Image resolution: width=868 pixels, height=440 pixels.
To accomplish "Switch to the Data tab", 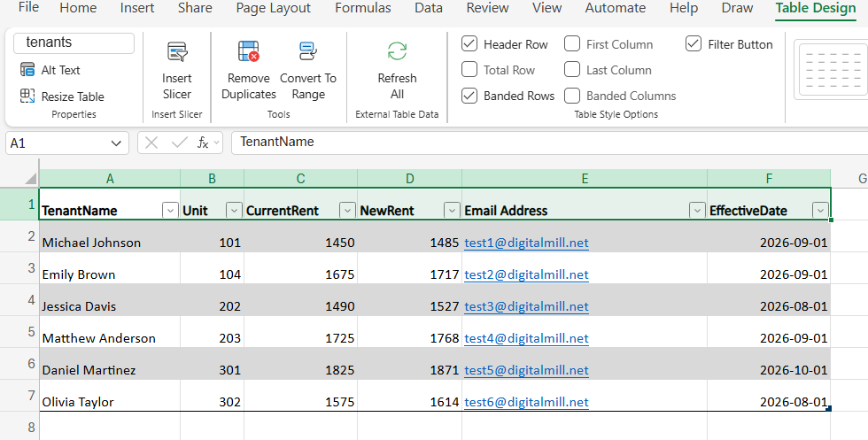I will point(429,8).
